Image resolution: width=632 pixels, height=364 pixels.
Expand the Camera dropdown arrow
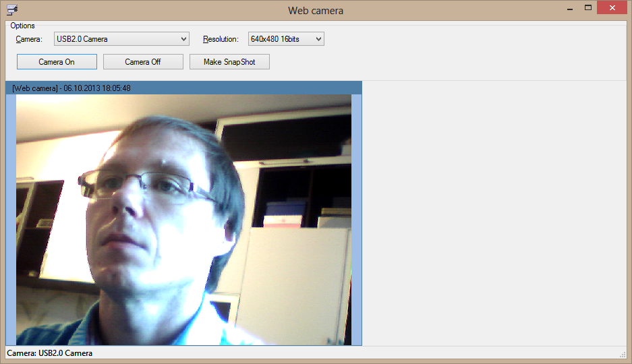pos(184,39)
